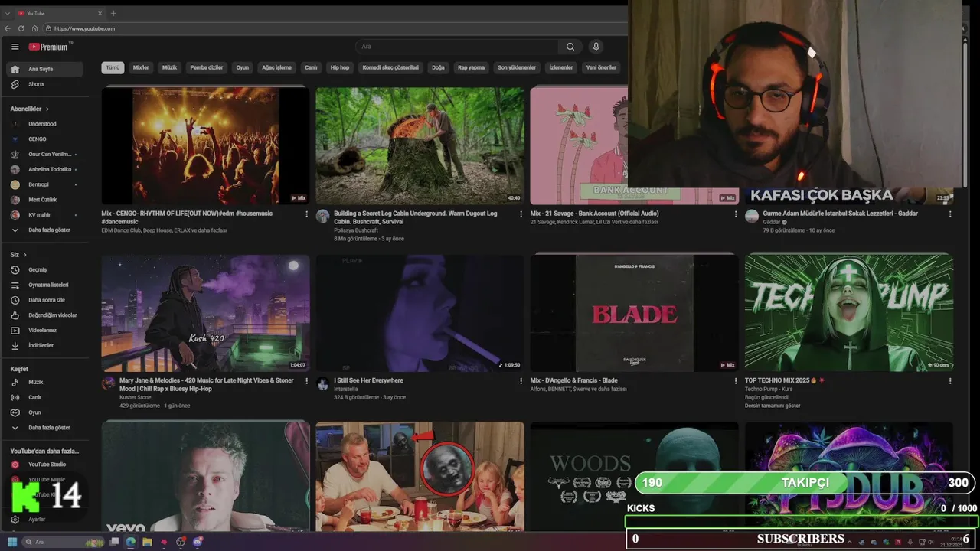Open 21 Savage Bank Account mix title
This screenshot has height=551, width=980.
594,214
